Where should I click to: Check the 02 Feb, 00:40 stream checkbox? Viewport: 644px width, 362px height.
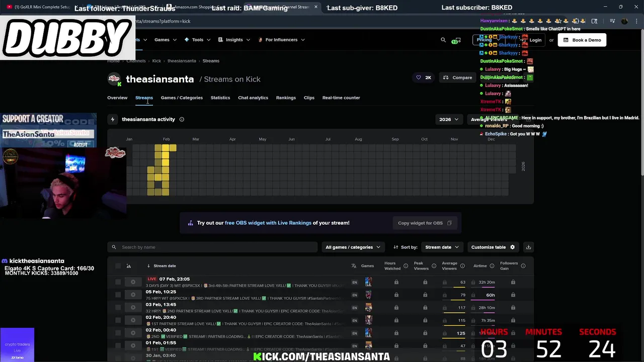118,333
